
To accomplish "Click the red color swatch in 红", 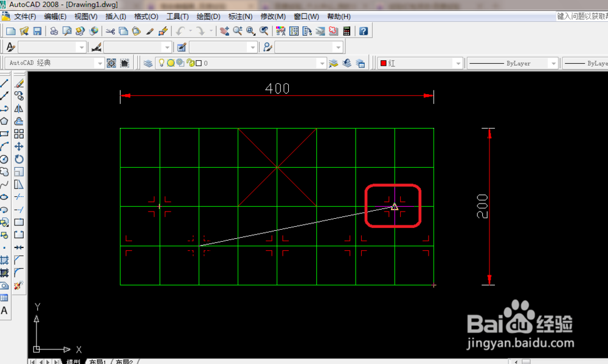I will click(384, 63).
